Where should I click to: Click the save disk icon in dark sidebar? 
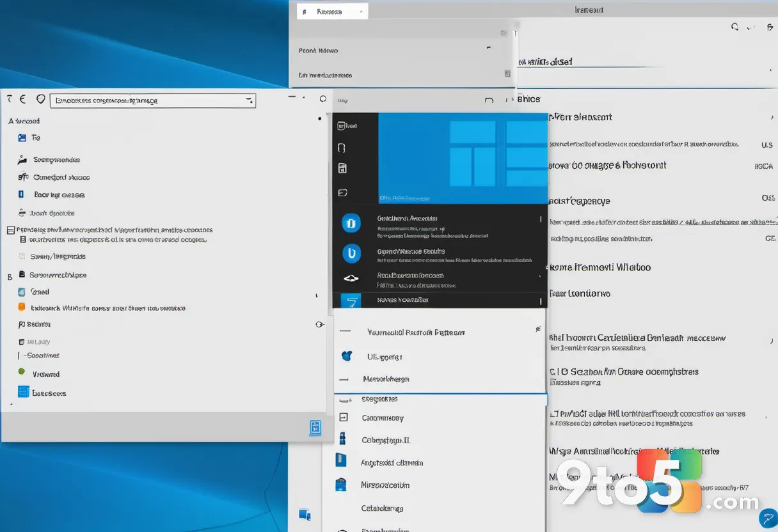click(342, 169)
